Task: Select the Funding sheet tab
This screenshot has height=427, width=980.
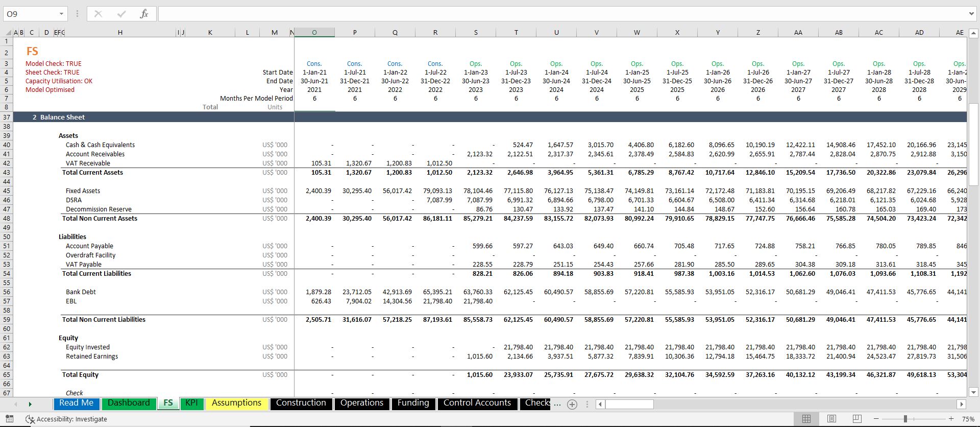Action: click(413, 403)
